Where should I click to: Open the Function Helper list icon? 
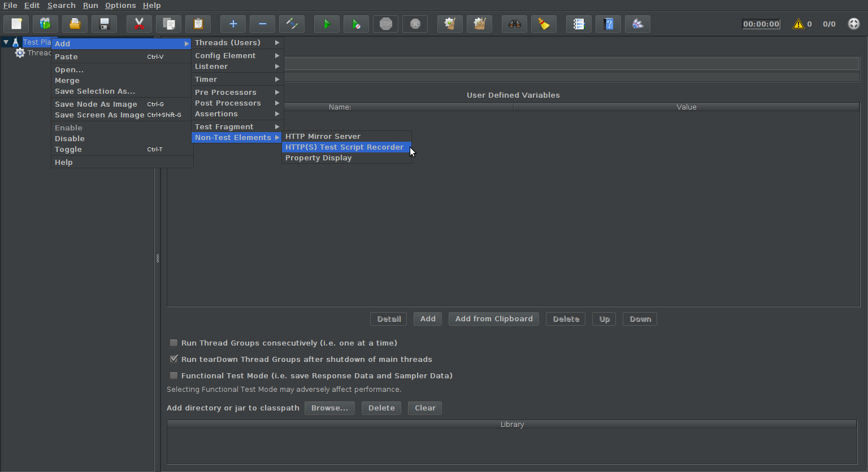coord(579,24)
